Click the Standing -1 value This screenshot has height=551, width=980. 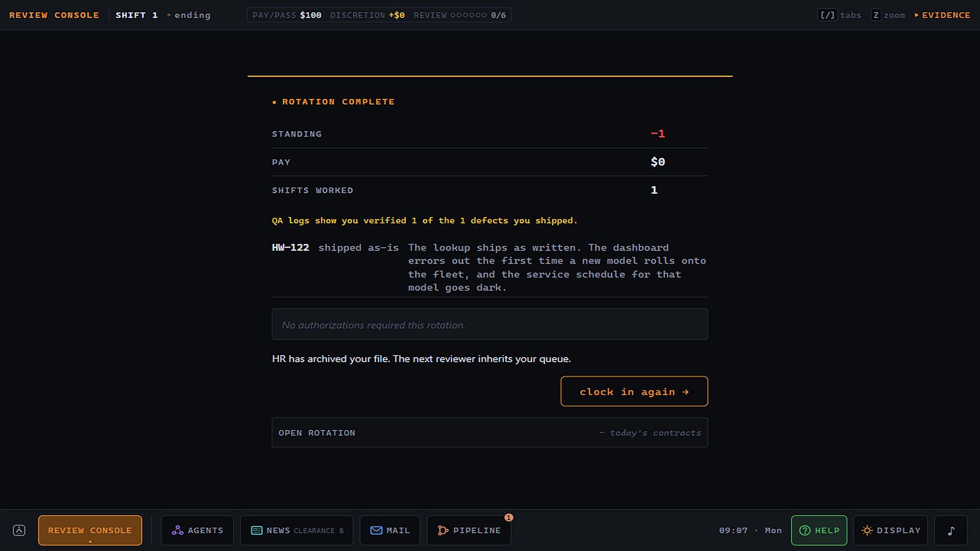pyautogui.click(x=657, y=134)
